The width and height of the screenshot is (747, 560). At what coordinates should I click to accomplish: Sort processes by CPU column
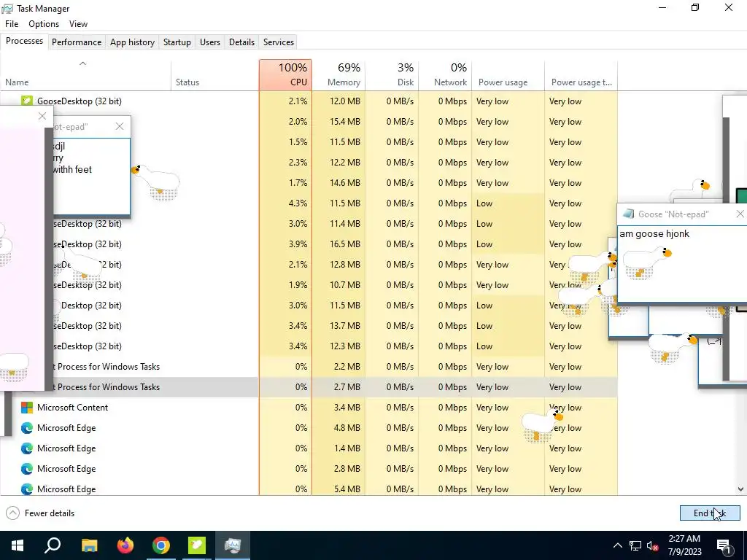(285, 75)
